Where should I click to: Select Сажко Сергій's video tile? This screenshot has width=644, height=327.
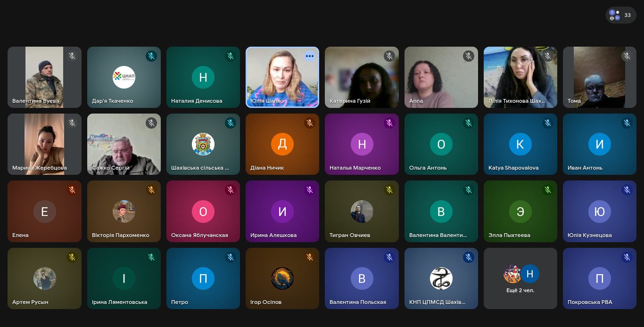[x=124, y=144]
